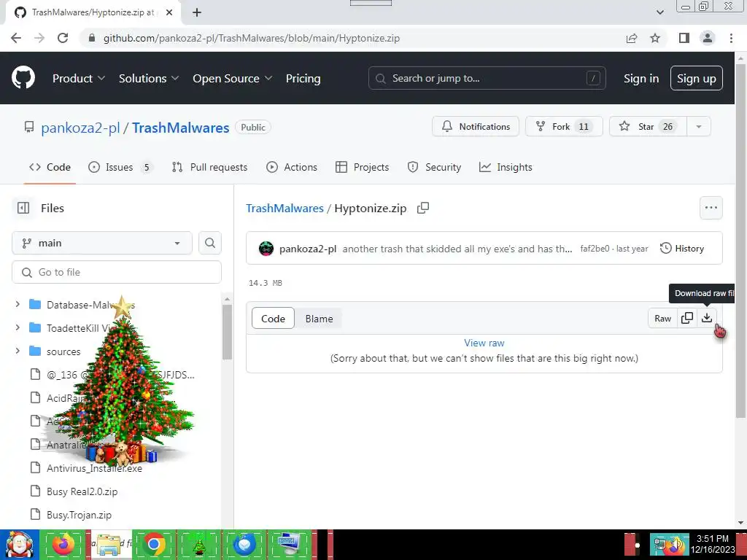Fork the repository button

click(x=564, y=127)
